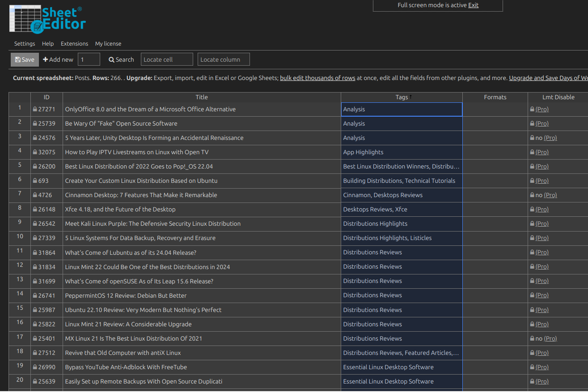Click the new rows count field
The height and width of the screenshot is (392, 588).
pos(89,59)
